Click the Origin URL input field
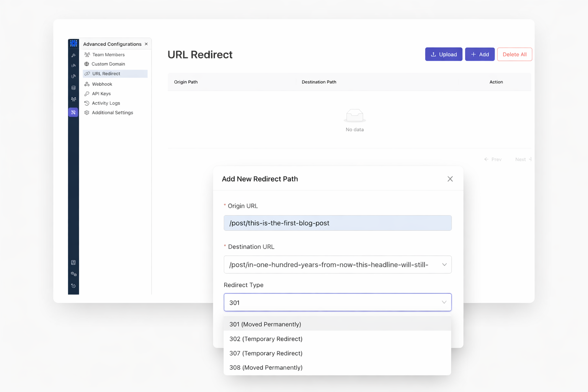Viewport: 588px width, 392px height. click(337, 223)
